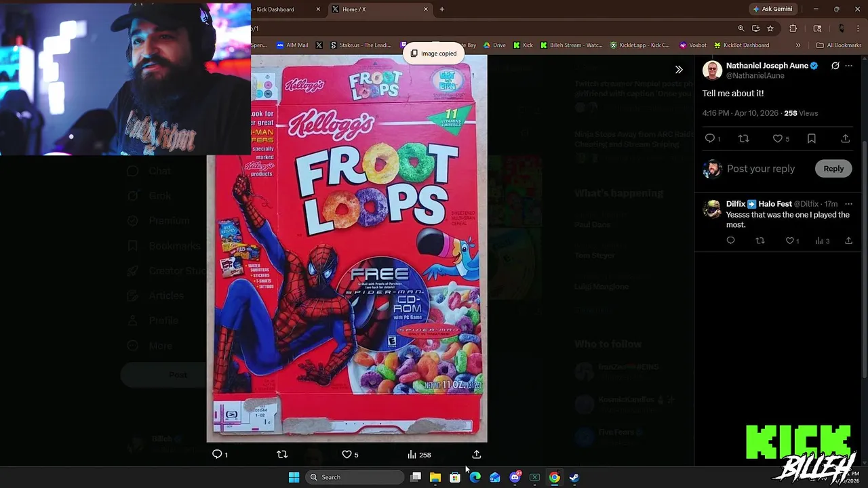Open Nathaniel's profile avatar

pos(712,70)
